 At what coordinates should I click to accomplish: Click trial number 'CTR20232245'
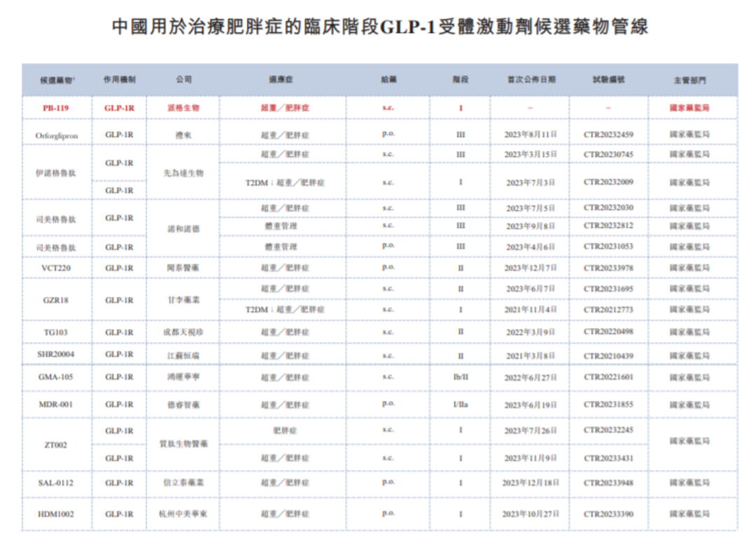click(x=608, y=430)
